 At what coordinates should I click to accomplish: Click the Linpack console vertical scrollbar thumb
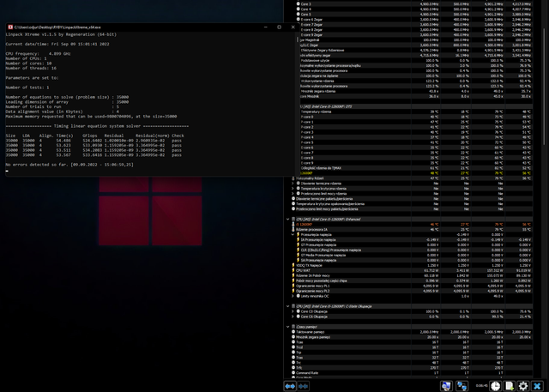(298, 39)
